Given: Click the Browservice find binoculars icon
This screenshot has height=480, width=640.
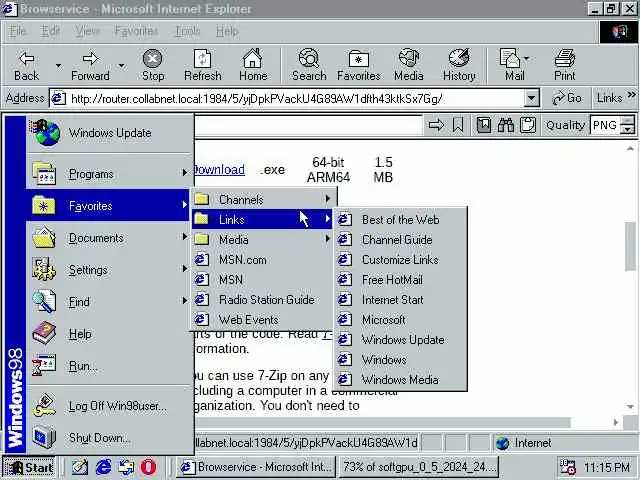Looking at the screenshot, I should tap(506, 125).
